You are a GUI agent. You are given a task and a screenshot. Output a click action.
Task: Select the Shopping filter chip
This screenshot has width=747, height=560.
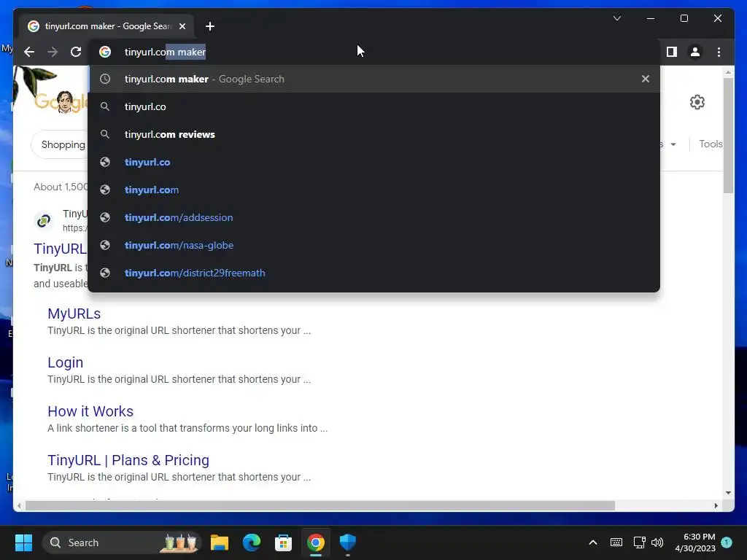61,144
